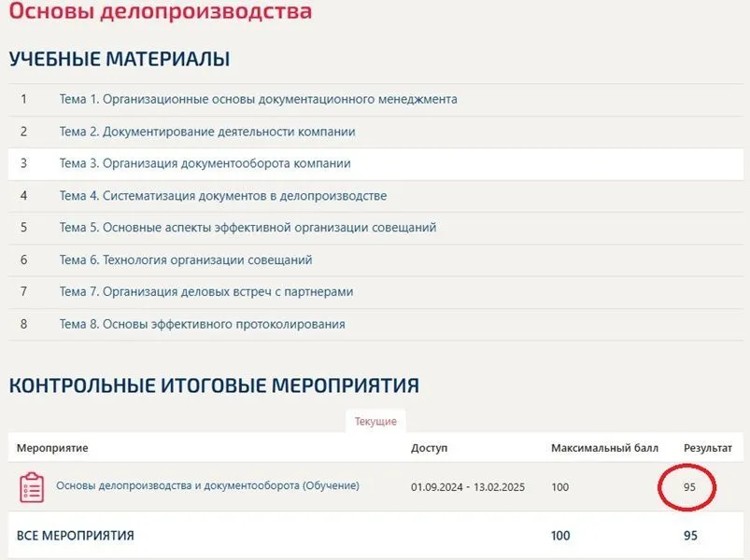
Task: Click ВСЕ МЕРОПРИЯТИЯ total row label
Action: coord(76,536)
